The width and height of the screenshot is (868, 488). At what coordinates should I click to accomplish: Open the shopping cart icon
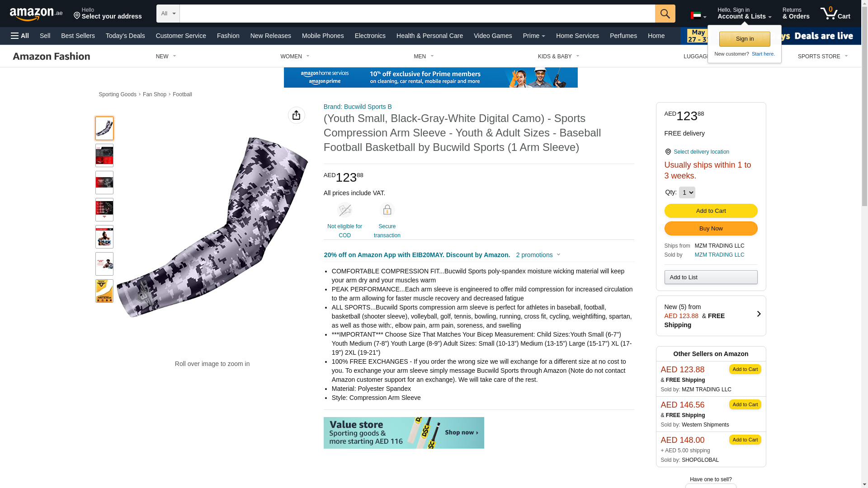point(835,14)
